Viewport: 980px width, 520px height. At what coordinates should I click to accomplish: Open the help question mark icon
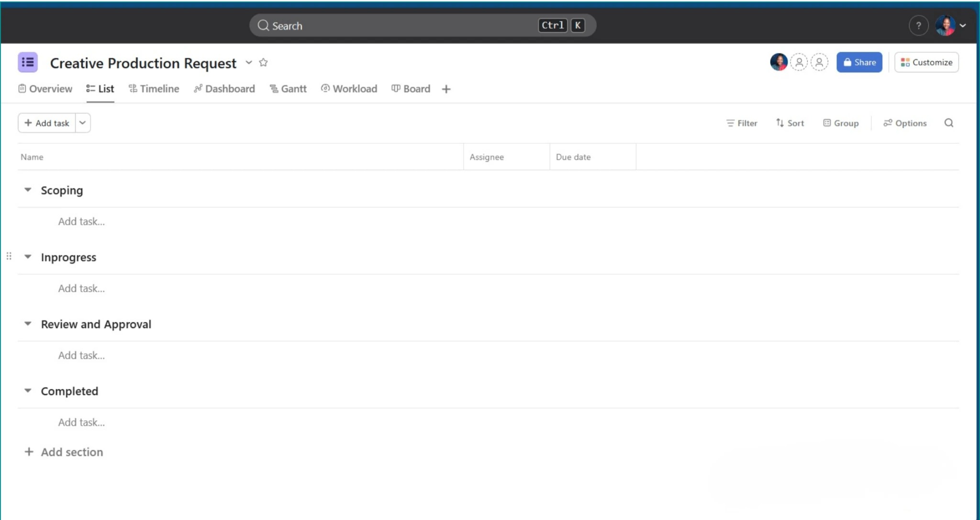(x=918, y=25)
